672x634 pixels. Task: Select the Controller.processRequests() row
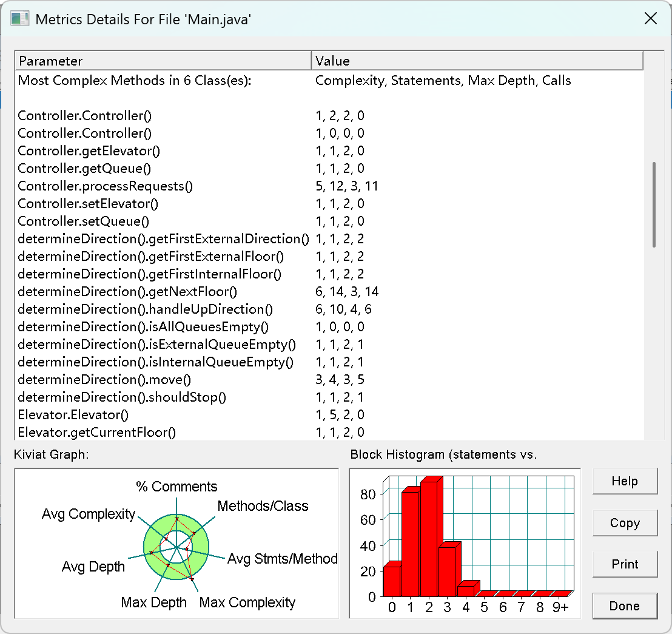pos(329,186)
